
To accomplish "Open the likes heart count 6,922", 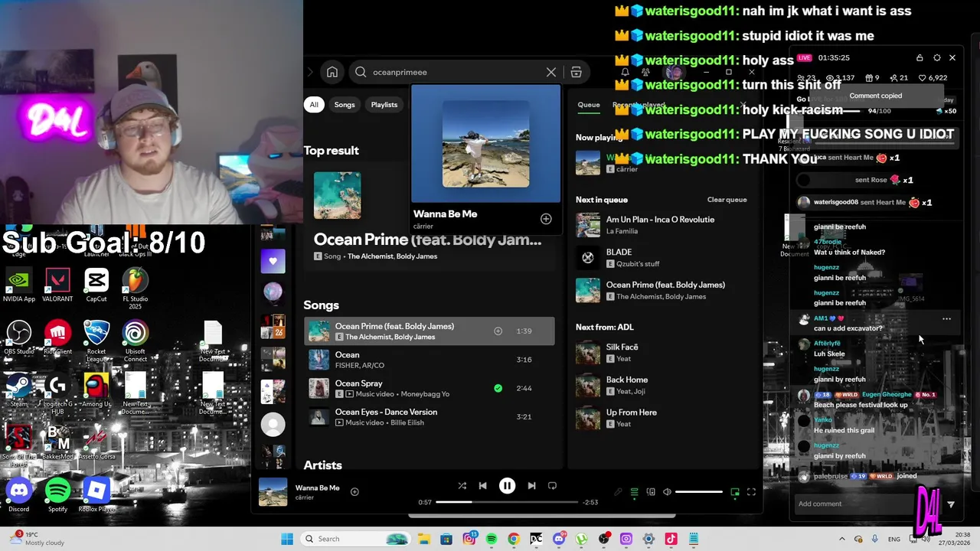I will pos(933,78).
